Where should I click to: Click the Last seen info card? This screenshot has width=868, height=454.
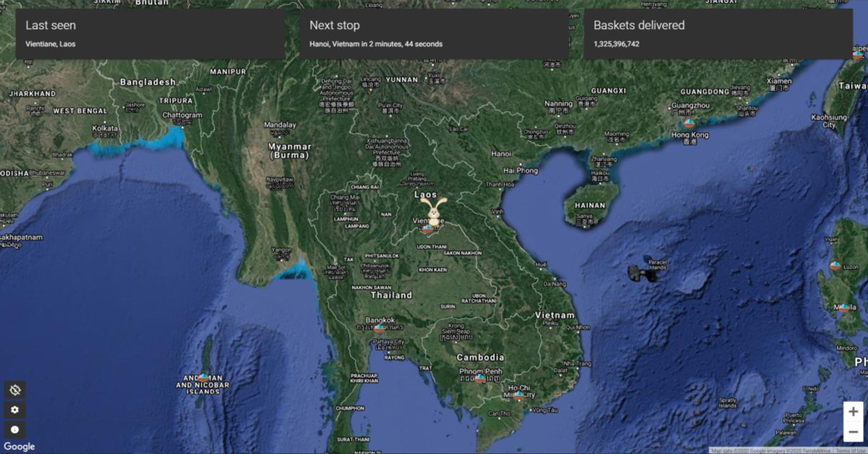click(150, 34)
